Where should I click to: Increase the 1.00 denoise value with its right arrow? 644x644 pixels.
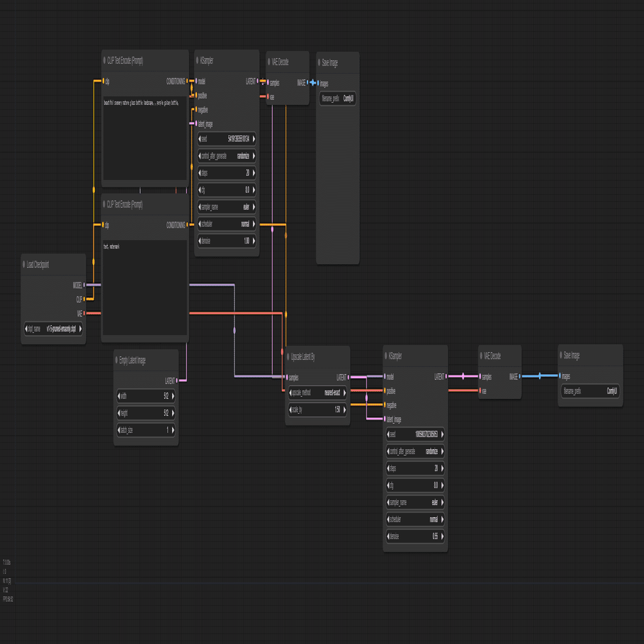click(x=254, y=241)
